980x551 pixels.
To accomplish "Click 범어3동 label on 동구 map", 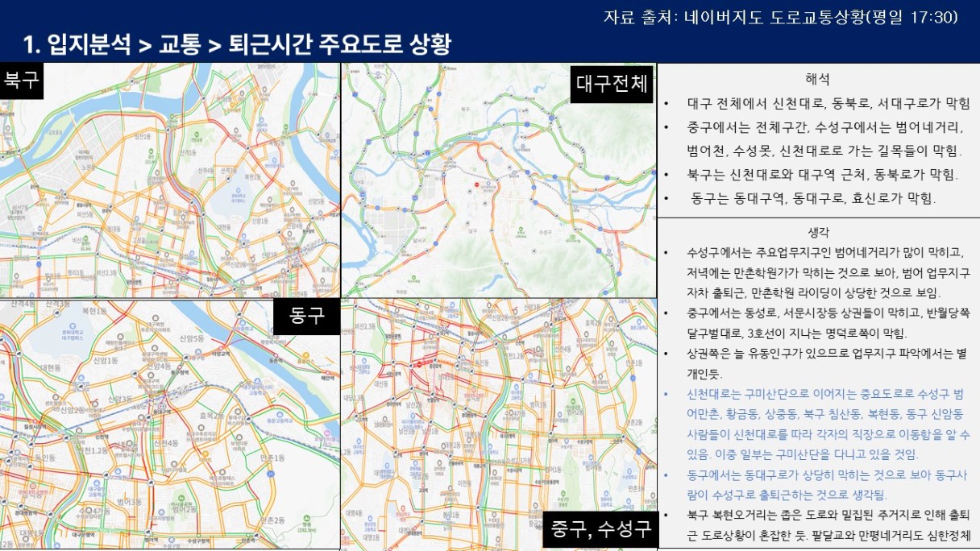I will pos(129,501).
